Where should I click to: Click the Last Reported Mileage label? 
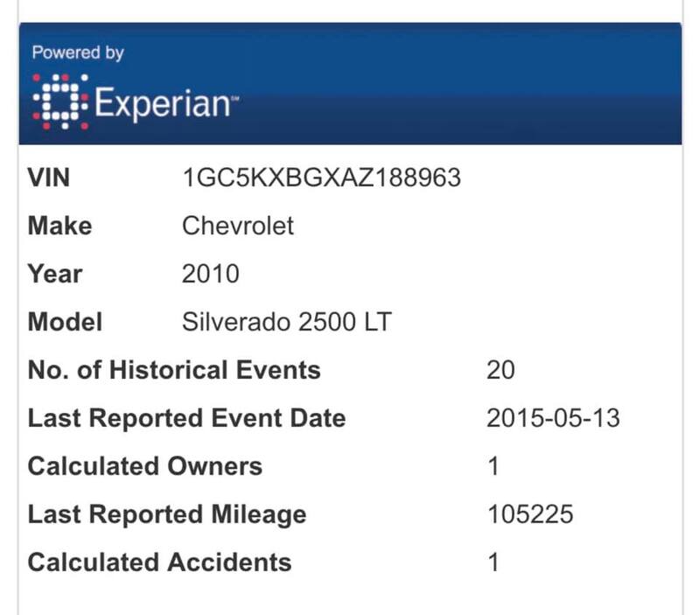point(167,514)
